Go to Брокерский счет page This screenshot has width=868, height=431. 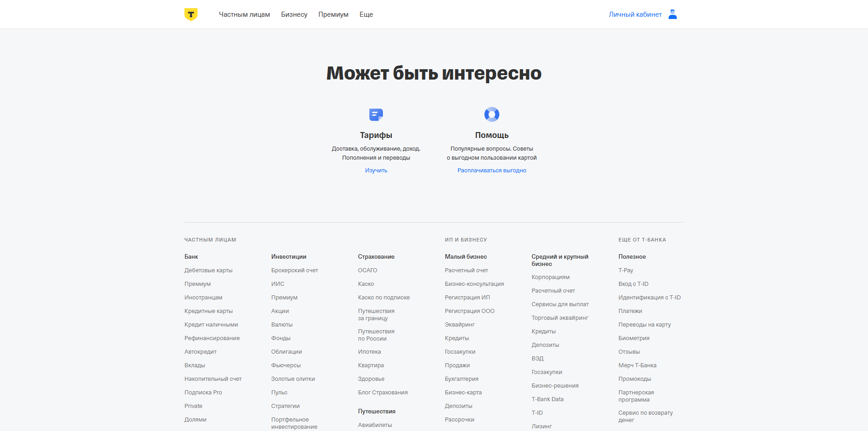pyautogui.click(x=294, y=270)
